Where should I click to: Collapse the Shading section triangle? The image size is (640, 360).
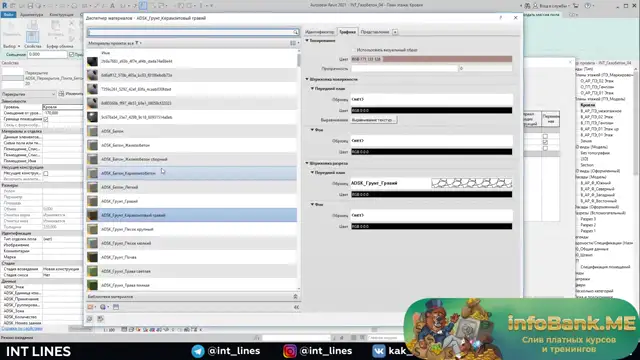click(307, 41)
